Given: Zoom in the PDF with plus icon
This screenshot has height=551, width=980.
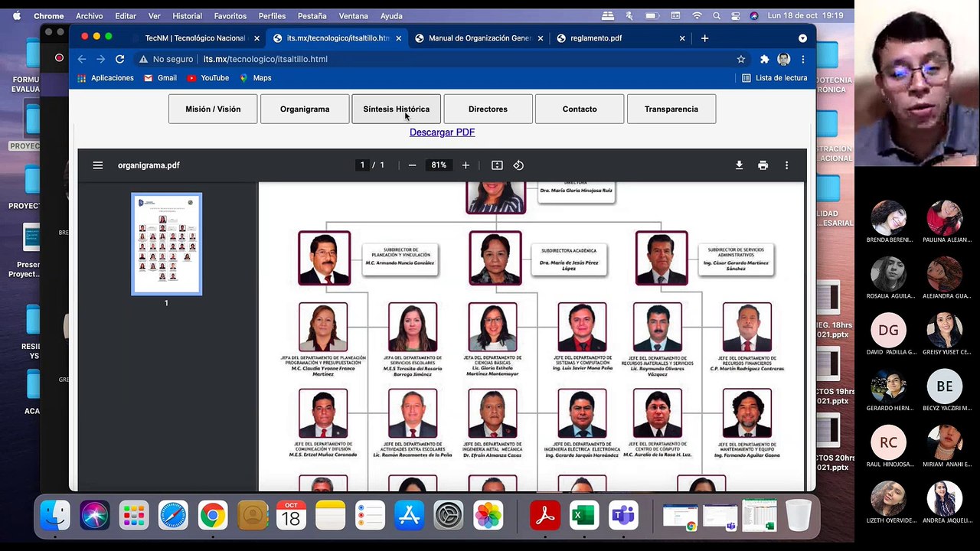Looking at the screenshot, I should click(465, 165).
